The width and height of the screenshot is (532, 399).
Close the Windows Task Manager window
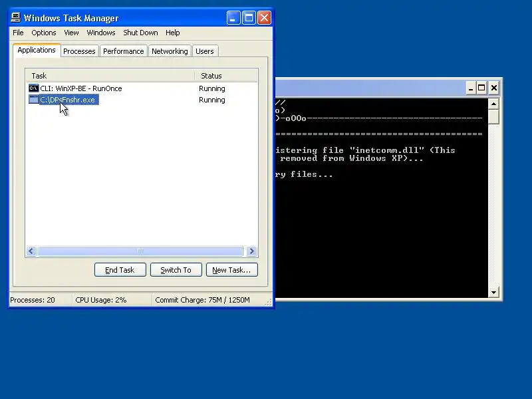click(264, 18)
